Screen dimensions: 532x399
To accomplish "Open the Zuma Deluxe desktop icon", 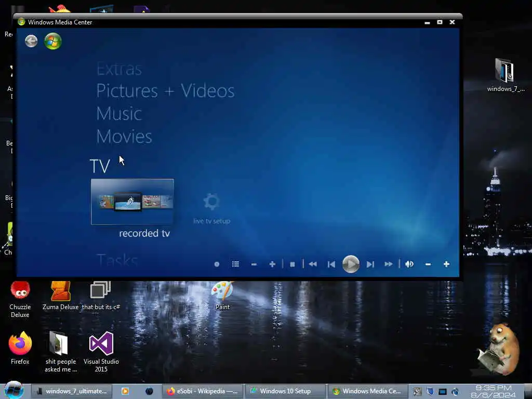I will [x=60, y=296].
